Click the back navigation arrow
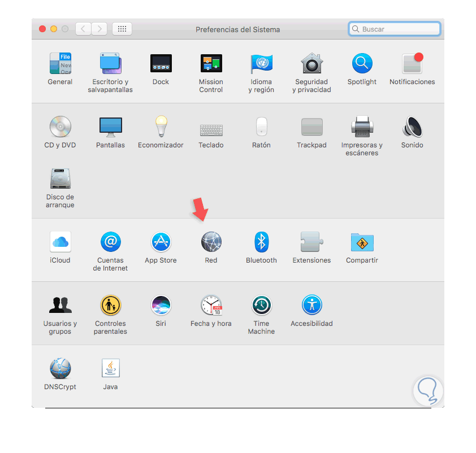This screenshot has width=476, height=453. tap(83, 29)
